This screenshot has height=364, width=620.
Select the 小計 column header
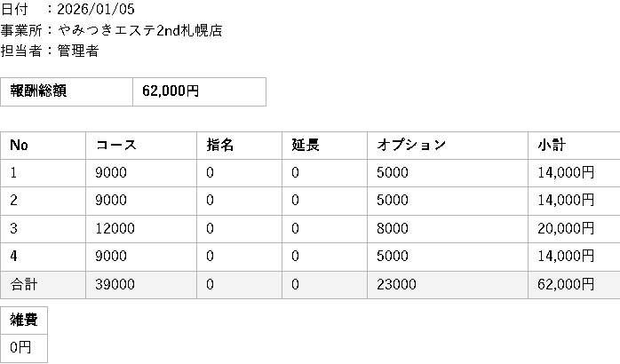coord(552,145)
